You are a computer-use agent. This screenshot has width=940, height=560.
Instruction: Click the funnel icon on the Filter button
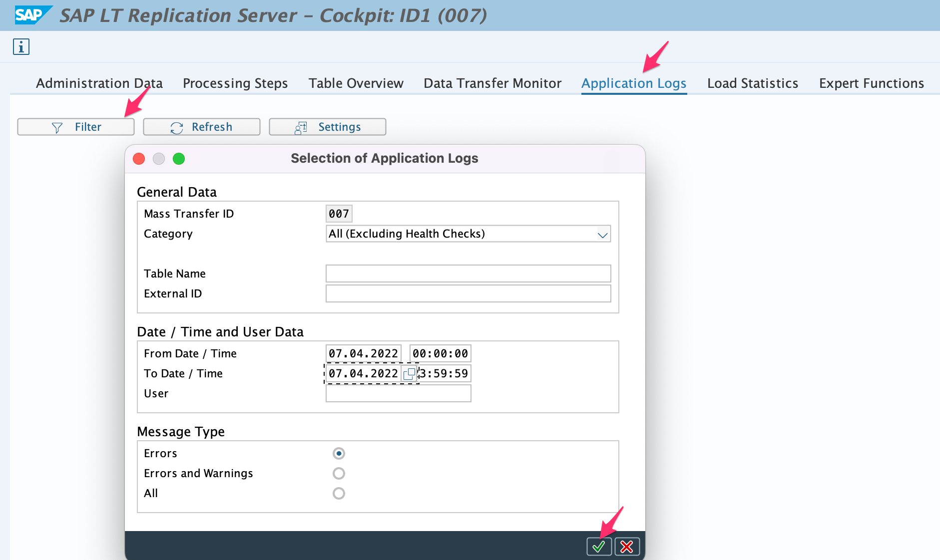tap(56, 127)
